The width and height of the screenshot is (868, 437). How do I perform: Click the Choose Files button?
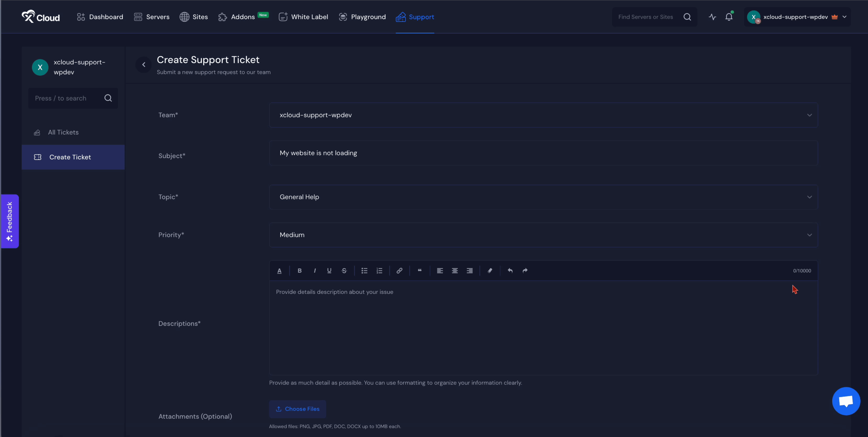pos(297,409)
